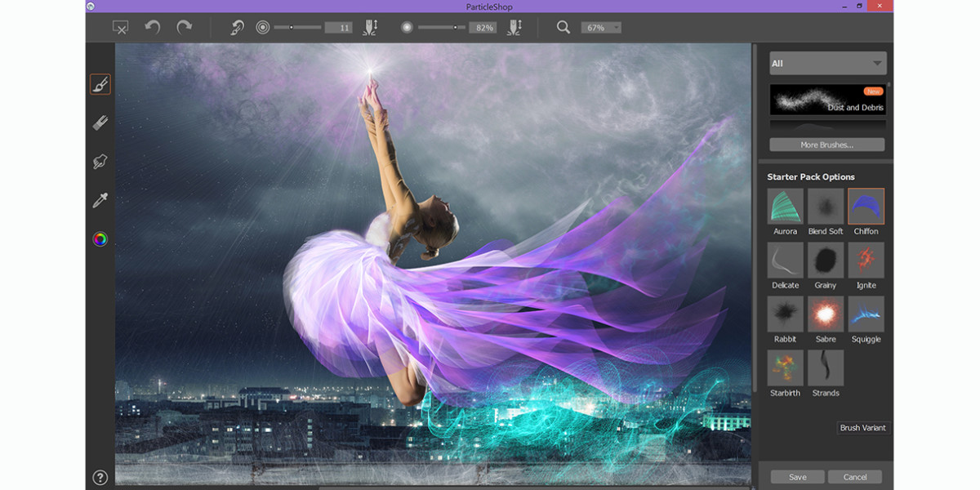This screenshot has height=490, width=980.
Task: Click the ParticleShop app icon in title bar
Action: (x=90, y=6)
